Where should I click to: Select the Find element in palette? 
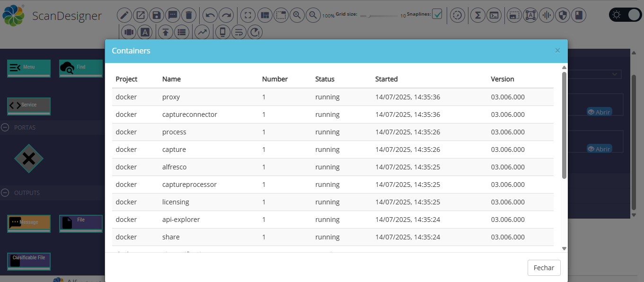click(81, 68)
